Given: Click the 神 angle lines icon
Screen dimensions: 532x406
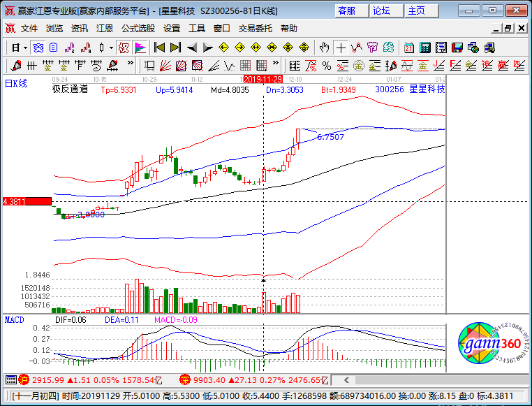Looking at the screenshot, I should pos(487,66).
